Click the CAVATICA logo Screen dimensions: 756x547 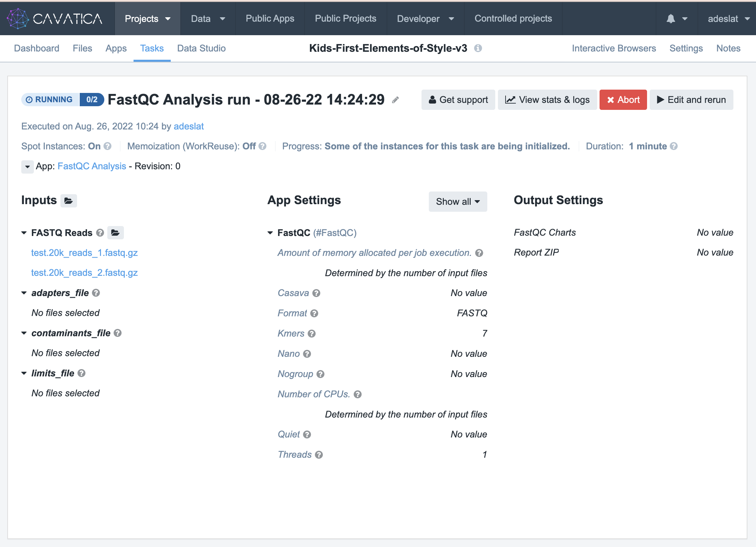55,19
